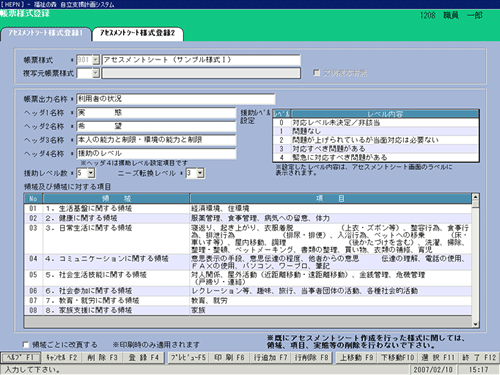The image size is (500, 375).
Task: Click the 家族 item cell in row 08
Action: pos(330,310)
